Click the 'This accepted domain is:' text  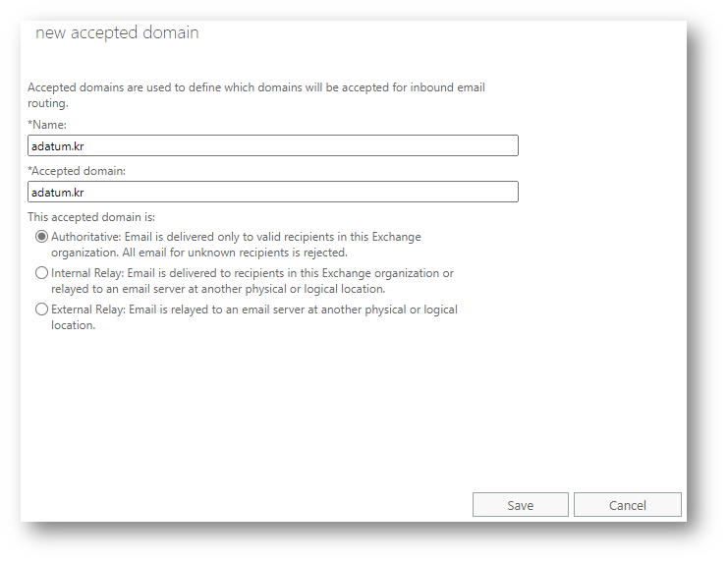[x=91, y=217]
